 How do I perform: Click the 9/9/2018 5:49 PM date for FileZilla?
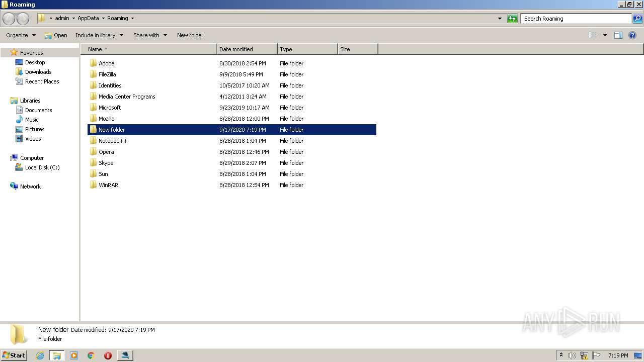241,74
